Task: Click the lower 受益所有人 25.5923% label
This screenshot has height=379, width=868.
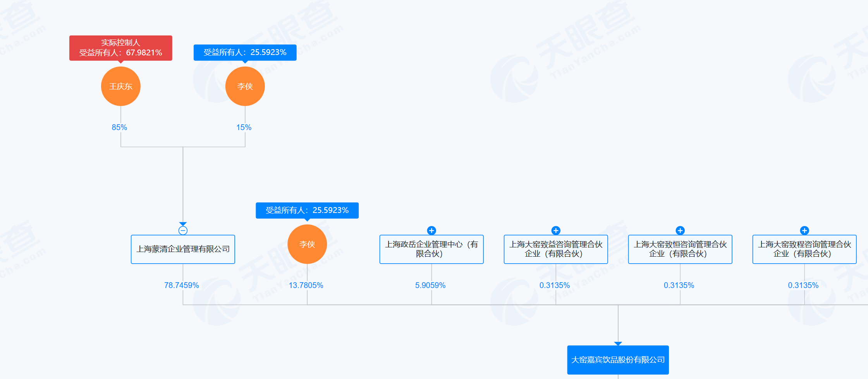Action: pyautogui.click(x=307, y=210)
